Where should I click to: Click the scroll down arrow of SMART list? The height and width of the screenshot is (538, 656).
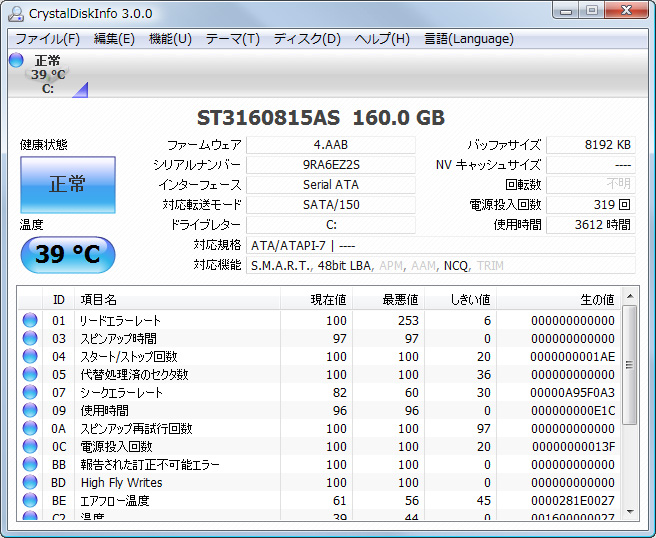(x=630, y=512)
